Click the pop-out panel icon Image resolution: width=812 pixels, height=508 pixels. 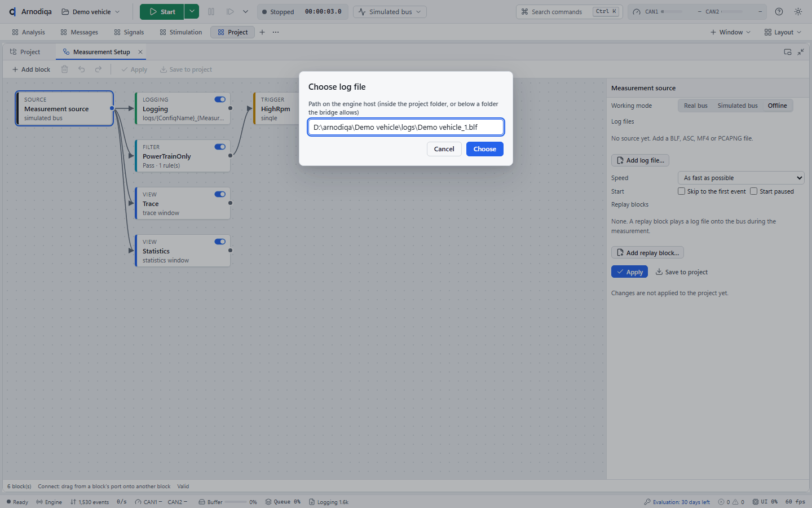(788, 52)
